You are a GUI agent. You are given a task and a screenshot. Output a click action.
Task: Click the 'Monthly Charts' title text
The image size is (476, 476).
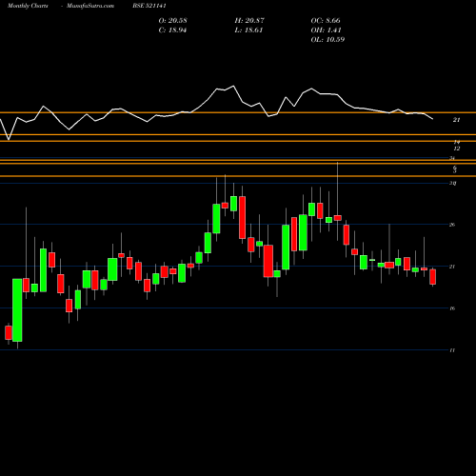pos(28,6)
